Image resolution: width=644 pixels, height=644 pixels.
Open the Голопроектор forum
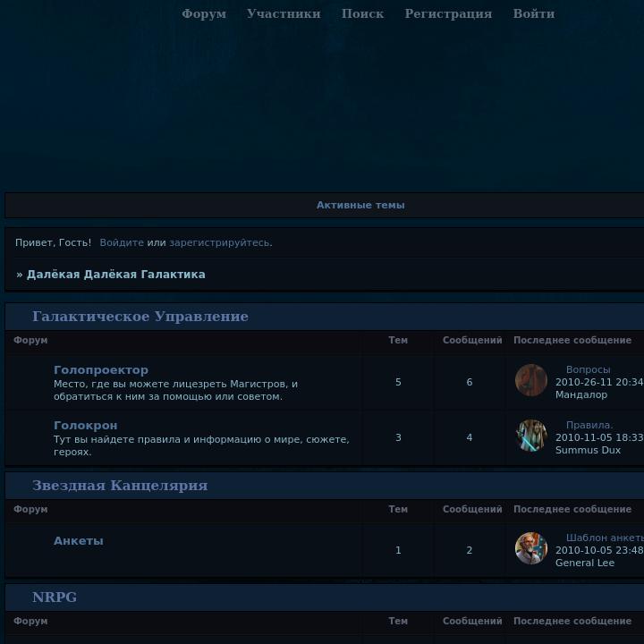[x=100, y=370]
